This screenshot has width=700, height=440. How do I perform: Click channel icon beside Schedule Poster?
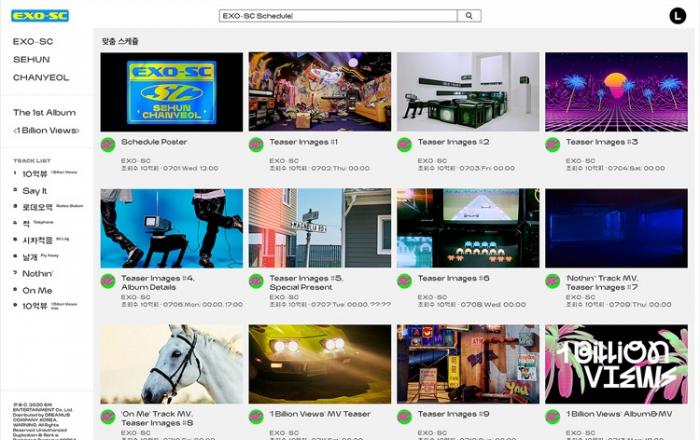(x=108, y=145)
